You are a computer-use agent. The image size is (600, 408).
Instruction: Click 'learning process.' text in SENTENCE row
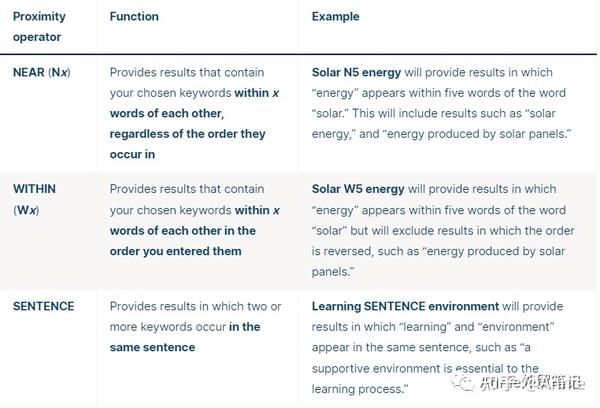click(x=360, y=389)
